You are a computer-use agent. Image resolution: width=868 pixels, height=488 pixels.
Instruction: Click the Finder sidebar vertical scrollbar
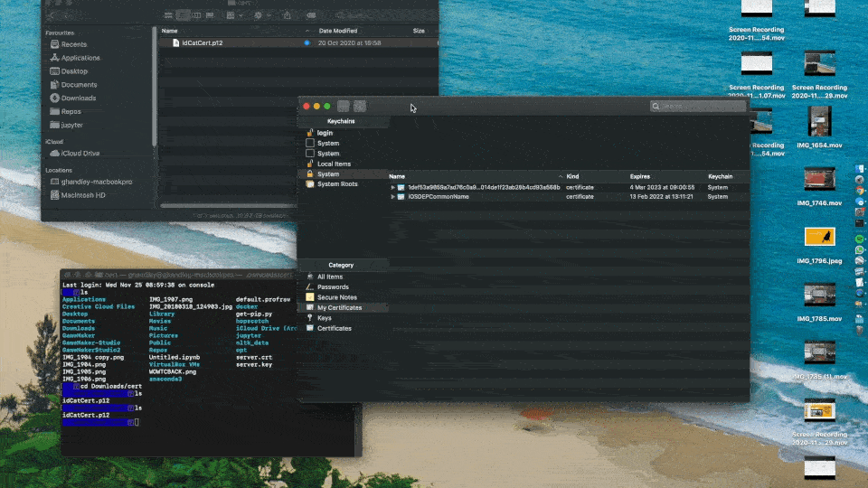point(155,86)
